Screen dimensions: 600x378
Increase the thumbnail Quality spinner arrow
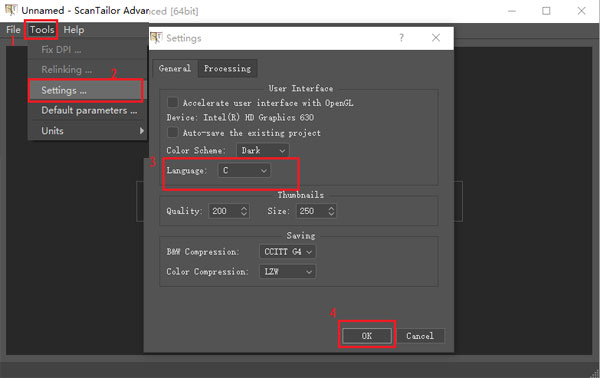pyautogui.click(x=244, y=208)
